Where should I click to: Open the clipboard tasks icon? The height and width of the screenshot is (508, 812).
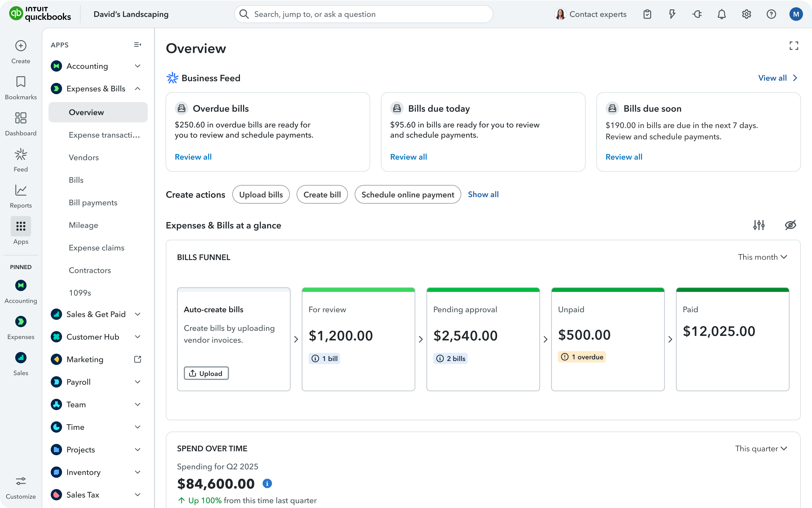click(x=647, y=14)
